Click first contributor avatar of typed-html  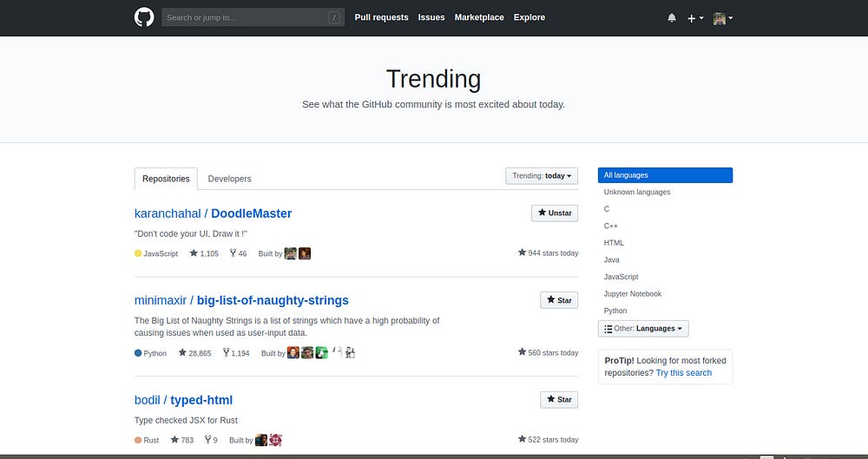[261, 440]
